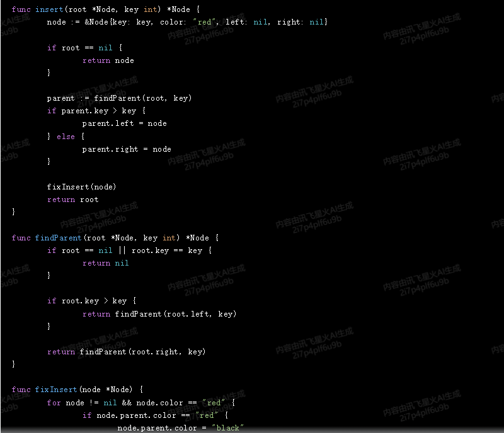The height and width of the screenshot is (433, 504).
Task: Click the 'return root' statement
Action: click(x=72, y=200)
